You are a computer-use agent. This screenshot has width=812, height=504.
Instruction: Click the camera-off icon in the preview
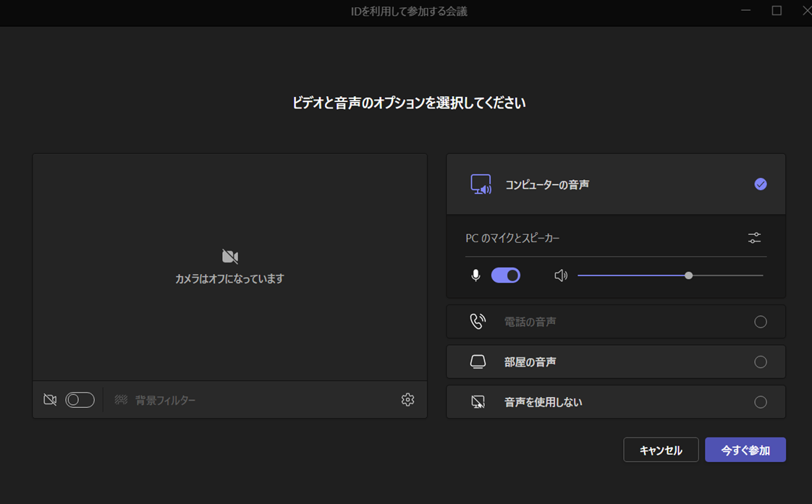click(230, 256)
